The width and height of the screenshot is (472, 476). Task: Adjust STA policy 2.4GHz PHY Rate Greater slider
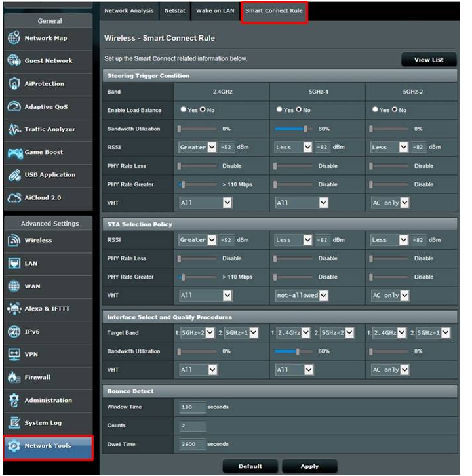(183, 277)
